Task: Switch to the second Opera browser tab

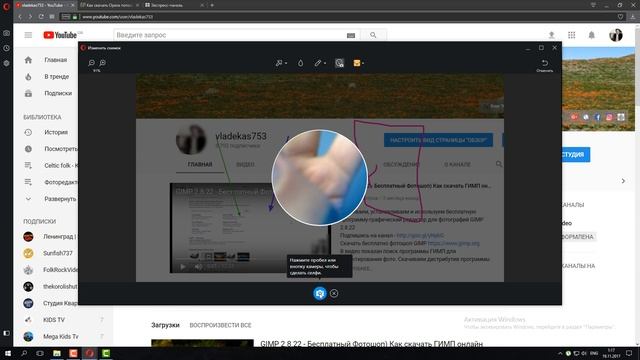Action: [x=108, y=5]
